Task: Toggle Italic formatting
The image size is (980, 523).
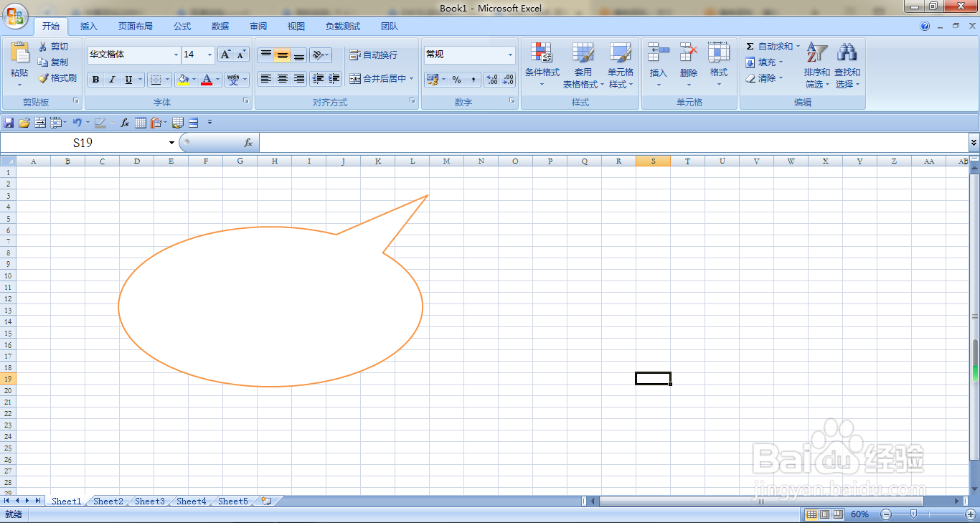Action: tap(112, 80)
